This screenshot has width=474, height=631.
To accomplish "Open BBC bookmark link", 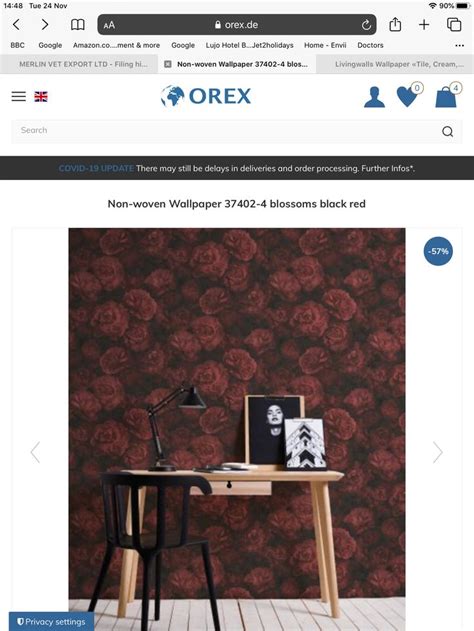I will (x=17, y=45).
